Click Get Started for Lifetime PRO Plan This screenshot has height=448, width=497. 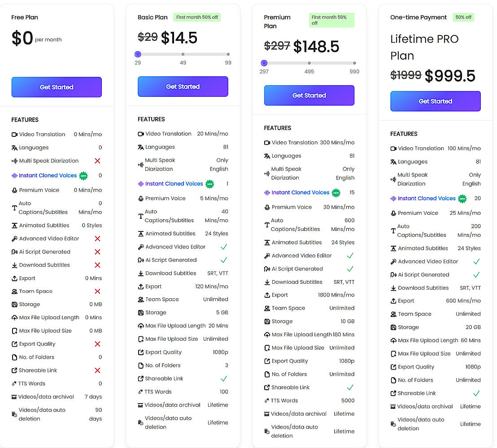point(435,101)
